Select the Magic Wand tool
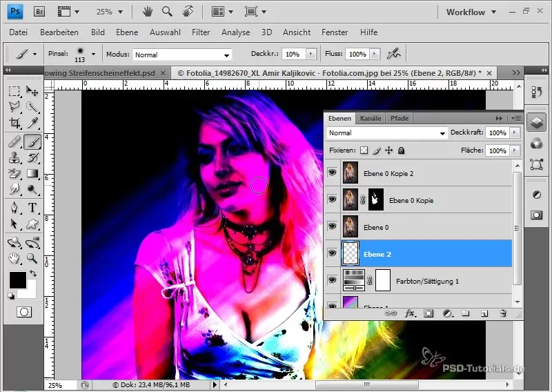 32,107
